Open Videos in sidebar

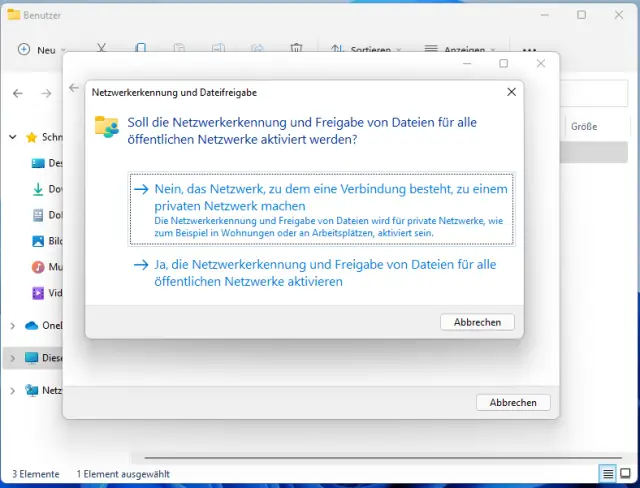(47, 293)
